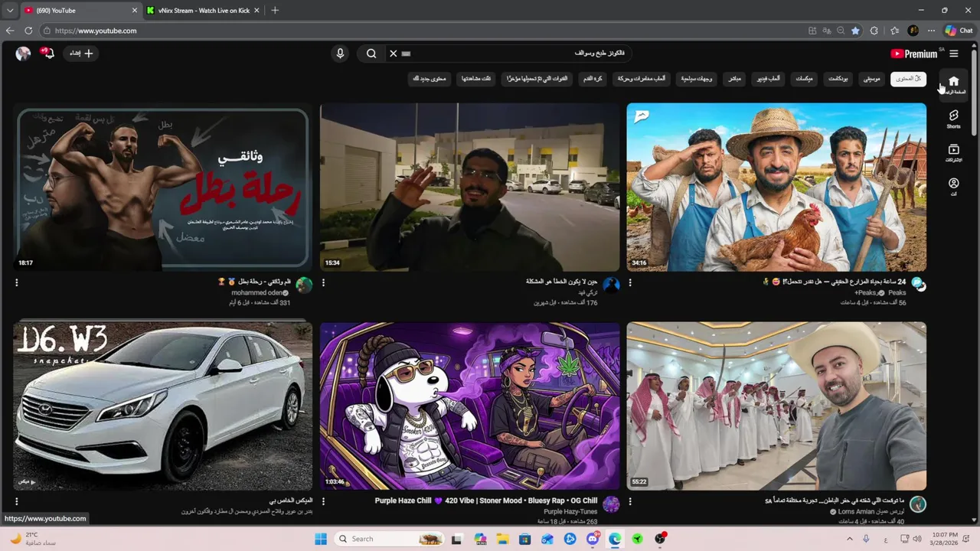The height and width of the screenshot is (551, 980).
Task: Open the YouTube hamburger guide menu
Action: [953, 54]
